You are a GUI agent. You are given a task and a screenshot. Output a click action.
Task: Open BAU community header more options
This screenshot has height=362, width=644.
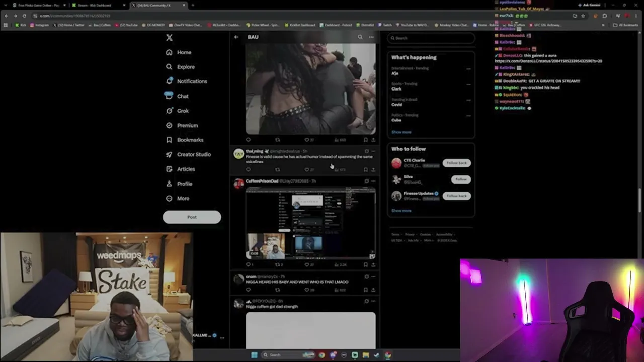(x=371, y=37)
